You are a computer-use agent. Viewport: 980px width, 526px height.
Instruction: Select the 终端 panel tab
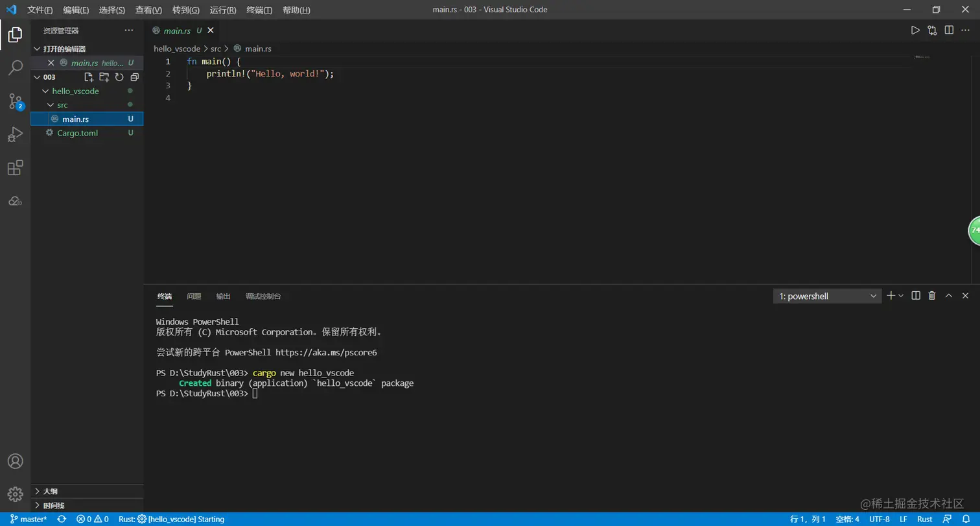165,296
